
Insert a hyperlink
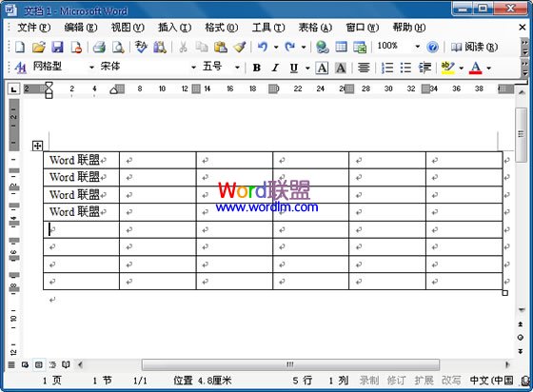(322, 47)
